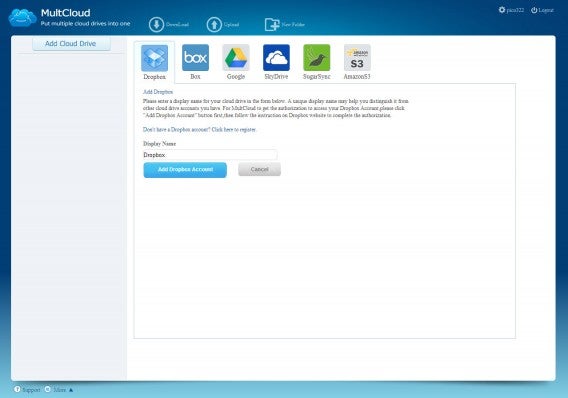This screenshot has width=568, height=398.
Task: Choose the SugarSync bird icon
Action: pos(317,58)
